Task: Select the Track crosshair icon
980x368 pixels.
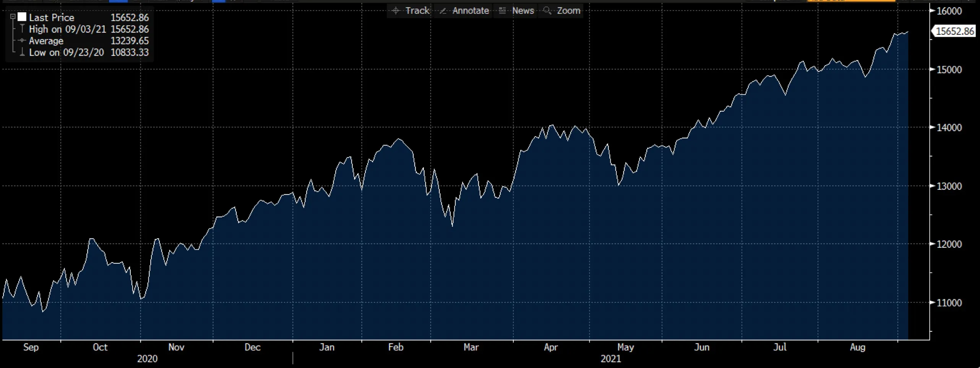Action: [396, 11]
